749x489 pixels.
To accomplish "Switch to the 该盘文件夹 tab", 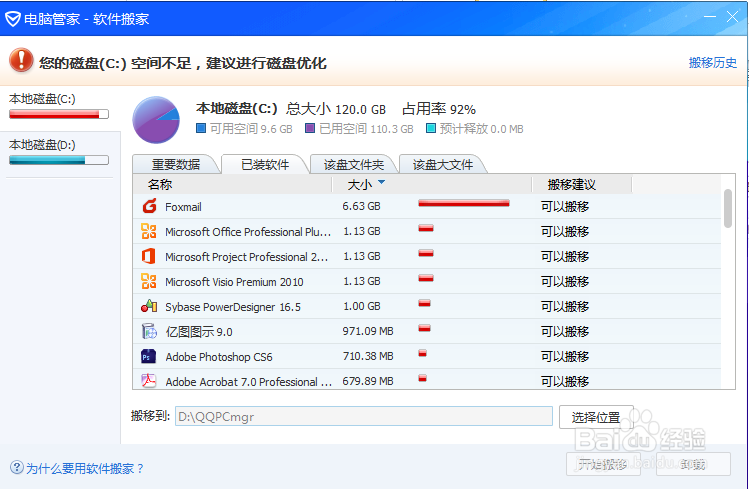I will [353, 164].
